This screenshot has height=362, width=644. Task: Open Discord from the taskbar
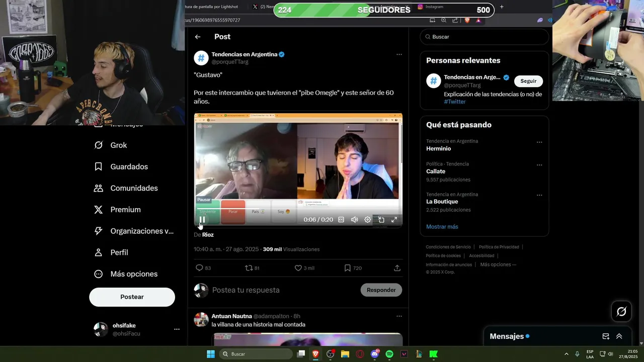click(375, 354)
